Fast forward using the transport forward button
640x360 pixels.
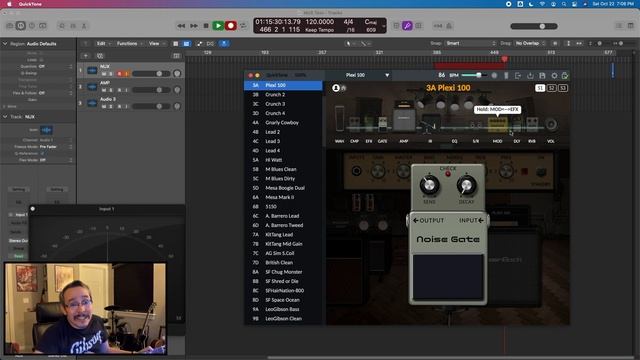tap(194, 26)
